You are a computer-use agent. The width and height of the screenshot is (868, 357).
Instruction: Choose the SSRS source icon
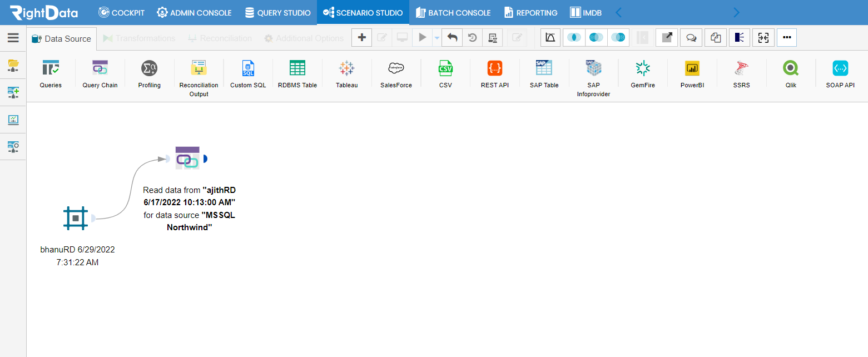[741, 74]
